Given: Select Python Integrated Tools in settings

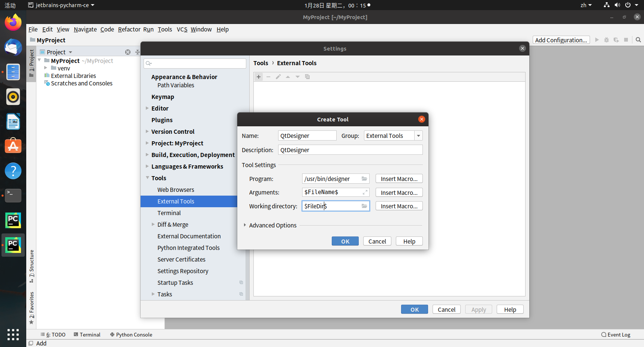Looking at the screenshot, I should 189,248.
